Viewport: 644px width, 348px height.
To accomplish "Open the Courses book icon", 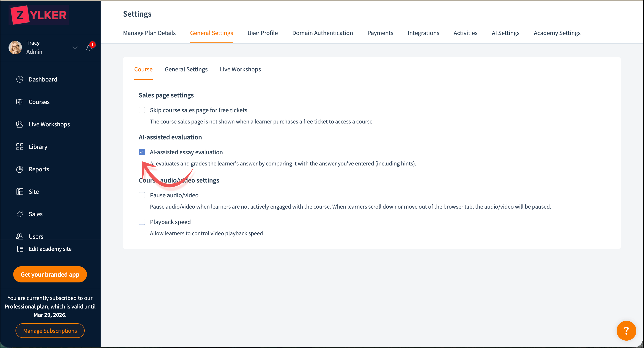I will tap(20, 102).
